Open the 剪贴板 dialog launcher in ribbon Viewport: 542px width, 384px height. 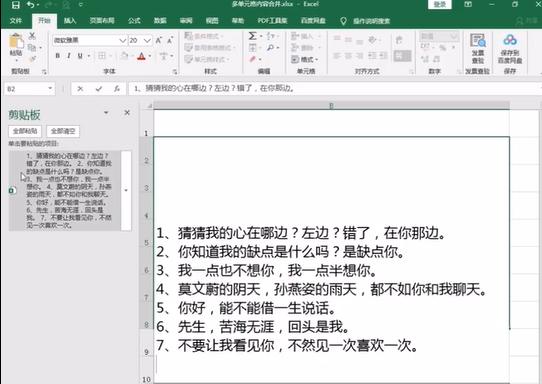44,72
